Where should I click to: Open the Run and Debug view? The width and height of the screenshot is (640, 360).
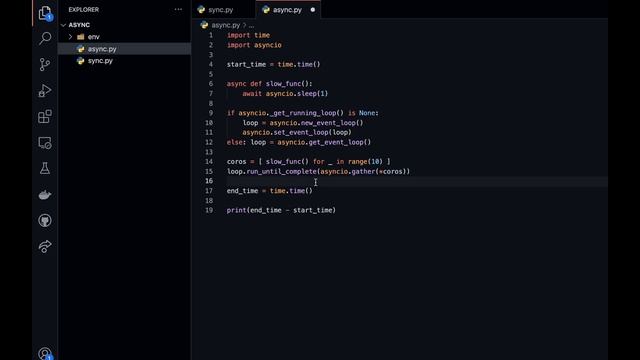click(x=45, y=91)
